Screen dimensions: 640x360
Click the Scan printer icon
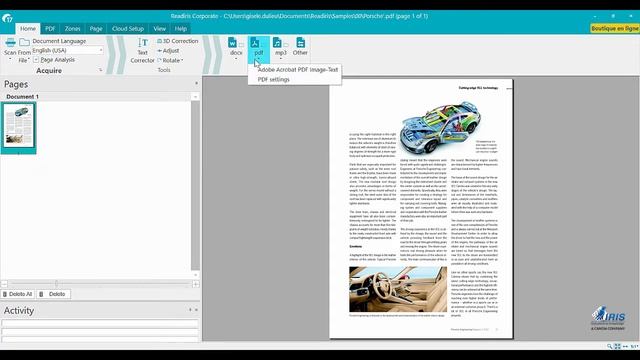11,42
